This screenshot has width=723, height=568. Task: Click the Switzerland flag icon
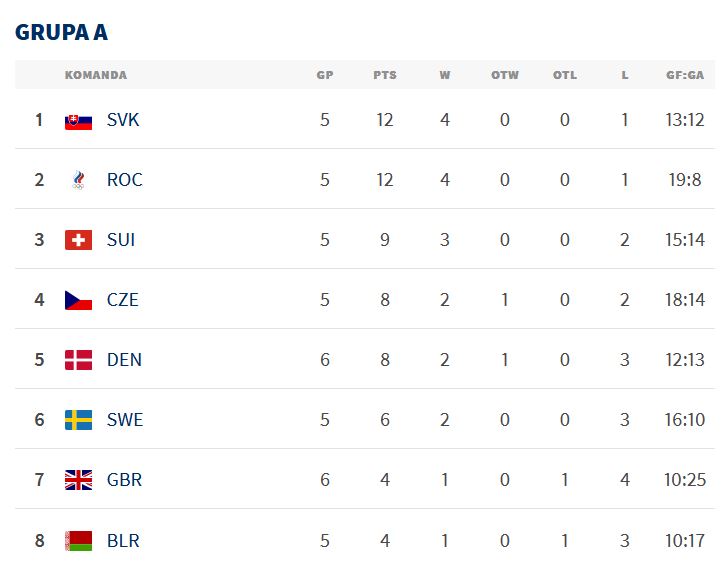(x=78, y=240)
